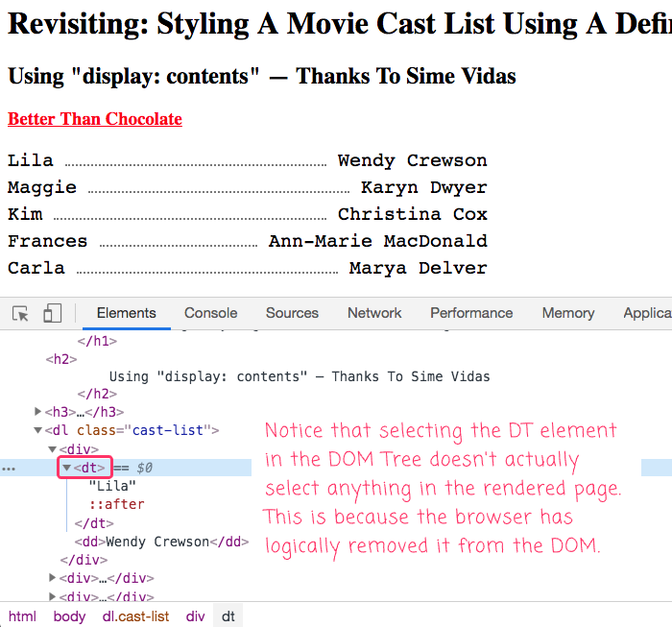Select the closing /div tag
The width and height of the screenshot is (672, 627).
click(84, 560)
